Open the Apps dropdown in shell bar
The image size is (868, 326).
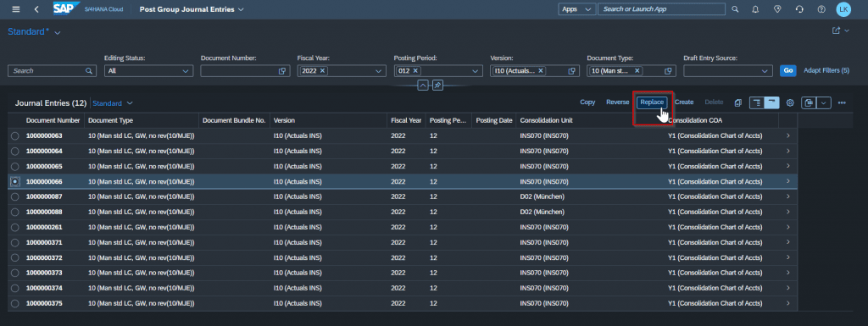(576, 8)
